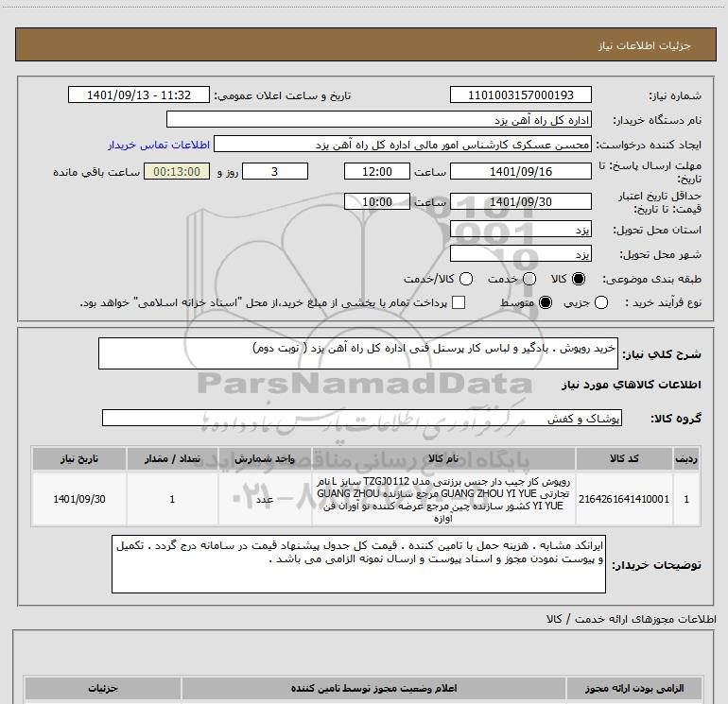Click the goods group field پوشاک و کفش

(x=362, y=418)
